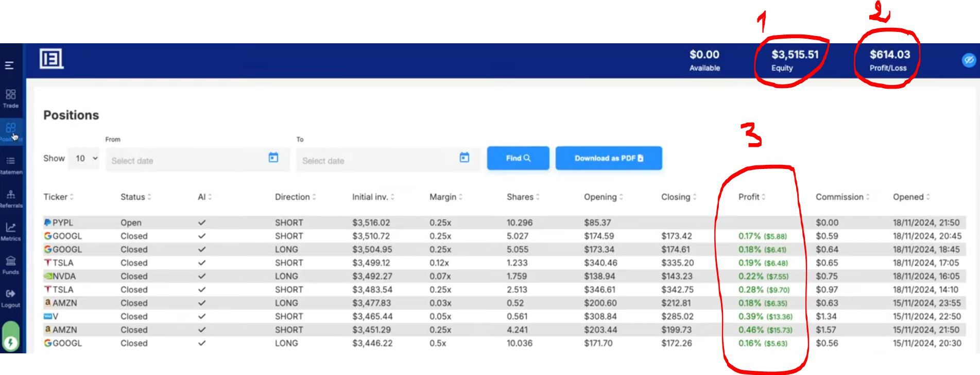Sort table by Direction column
This screenshot has width=980, height=375.
(x=296, y=197)
